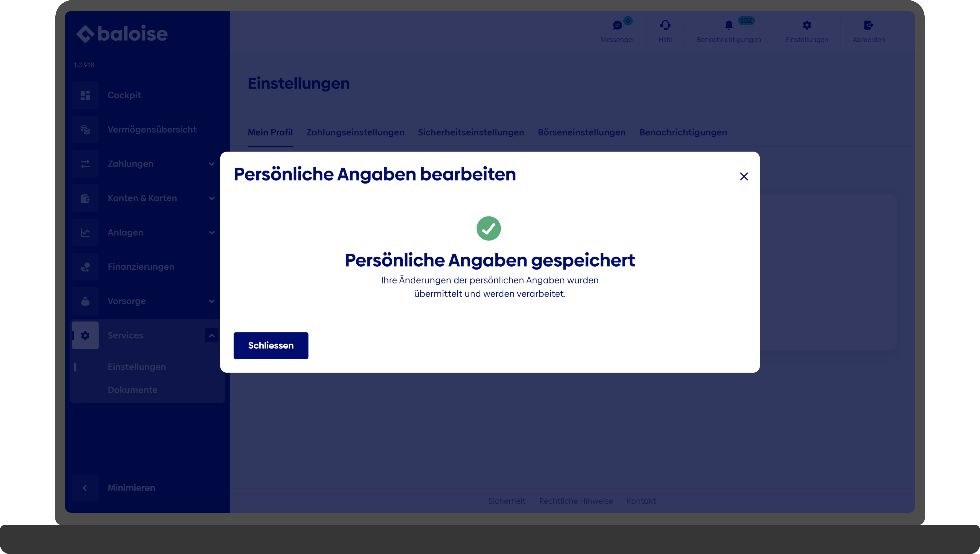Click the Abmelden label text
This screenshot has height=554, width=980.
(868, 40)
